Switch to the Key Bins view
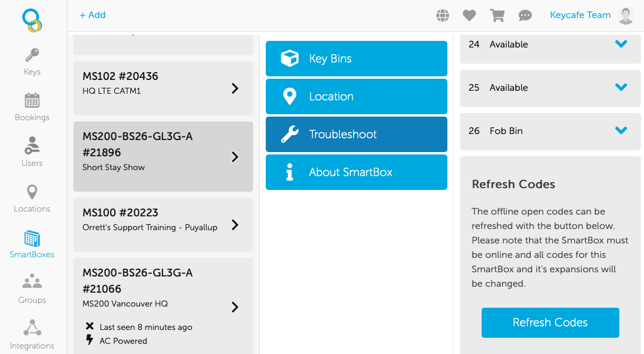Image resolution: width=644 pixels, height=354 pixels. pyautogui.click(x=356, y=58)
